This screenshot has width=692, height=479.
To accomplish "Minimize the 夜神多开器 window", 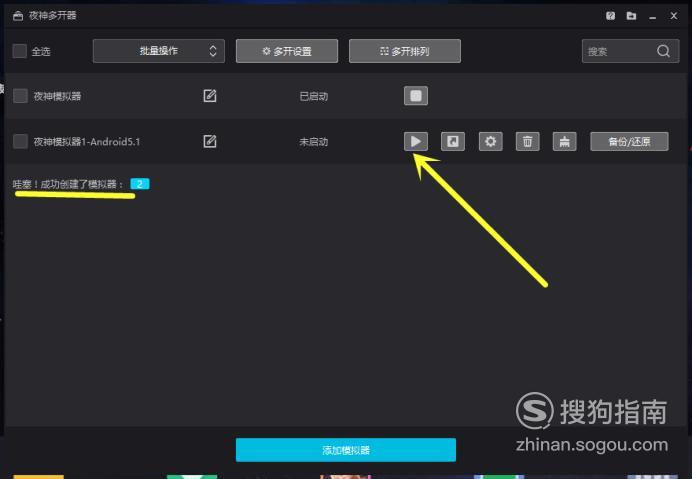I will click(x=653, y=16).
